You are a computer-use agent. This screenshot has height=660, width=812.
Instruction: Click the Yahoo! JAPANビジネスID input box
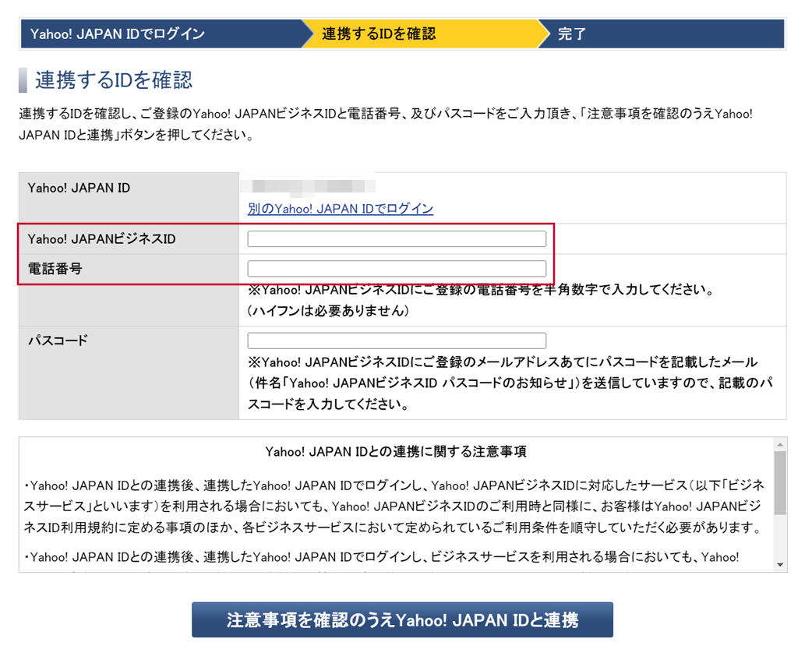click(x=396, y=238)
